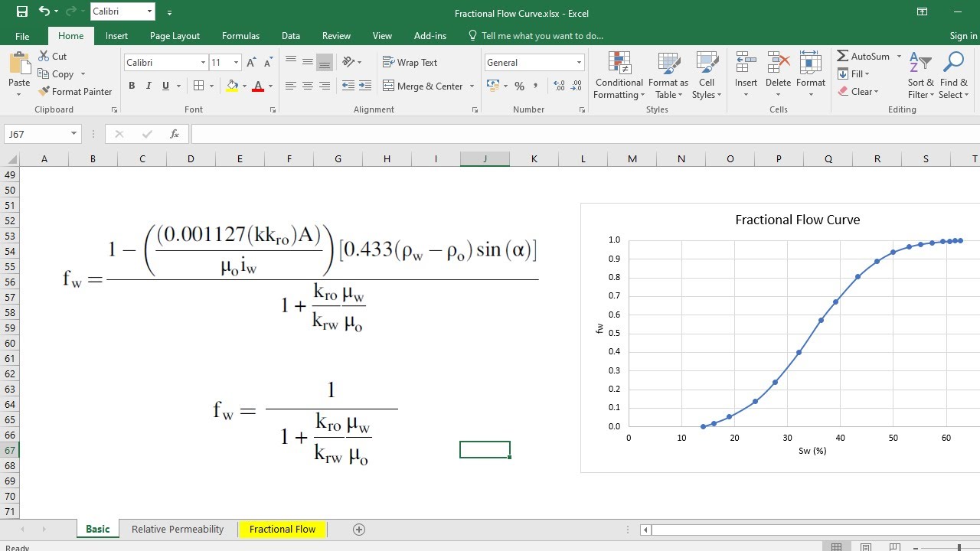Click the Copy button
The height and width of the screenshot is (551, 980).
55,74
